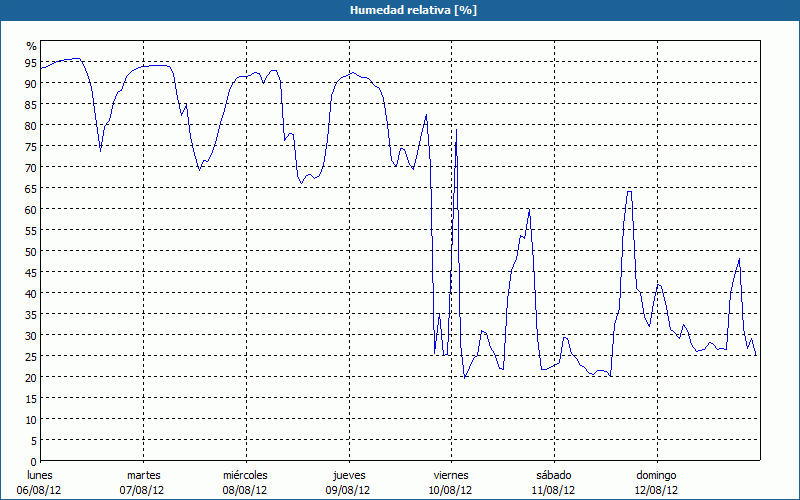Click the date 08/08/12

(x=245, y=490)
